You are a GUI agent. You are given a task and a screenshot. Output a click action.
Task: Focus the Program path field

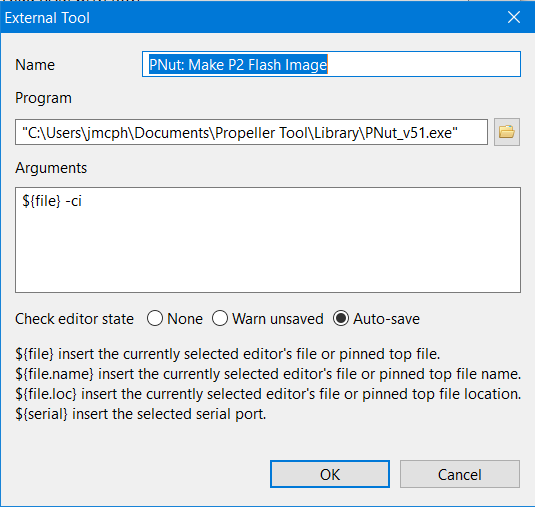point(251,132)
